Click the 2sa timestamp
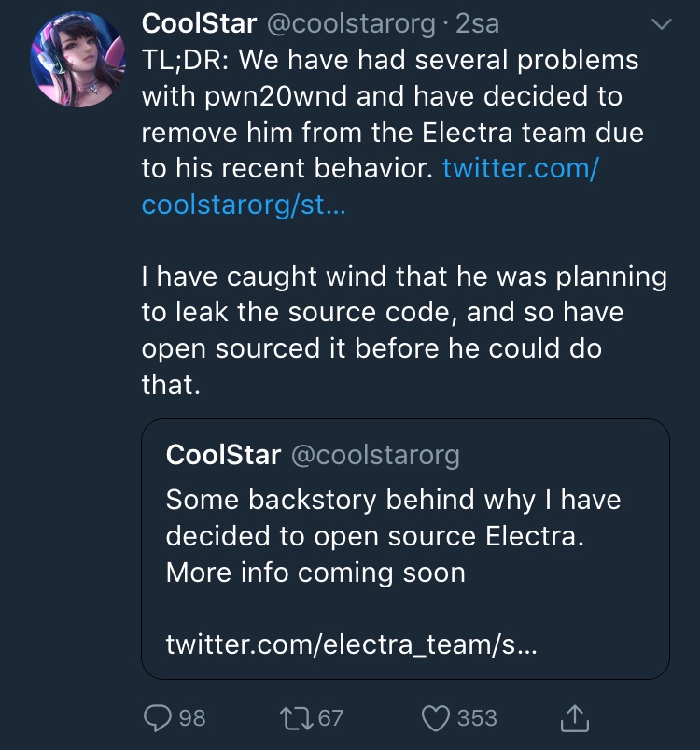This screenshot has height=750, width=700. tap(478, 22)
